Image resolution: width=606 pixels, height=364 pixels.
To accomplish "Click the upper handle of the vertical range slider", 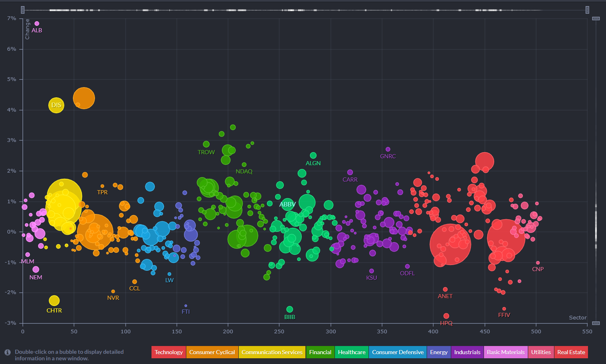I will click(x=596, y=18).
